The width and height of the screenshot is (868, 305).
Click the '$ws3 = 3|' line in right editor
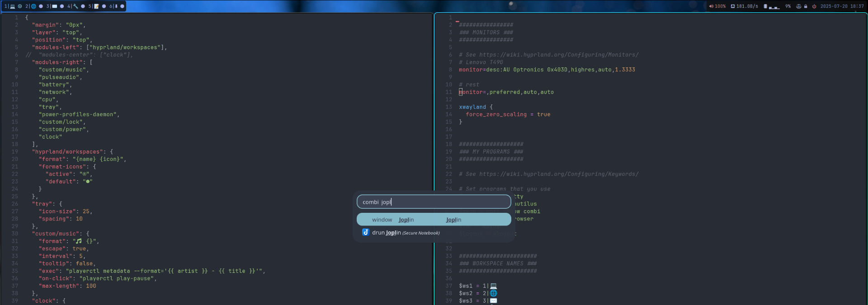pyautogui.click(x=478, y=301)
